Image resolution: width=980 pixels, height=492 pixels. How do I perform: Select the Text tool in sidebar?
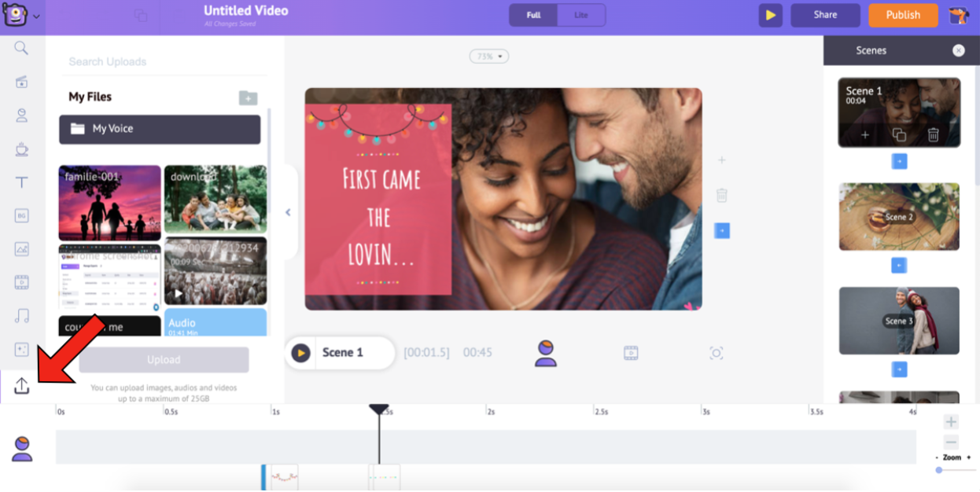pyautogui.click(x=21, y=182)
